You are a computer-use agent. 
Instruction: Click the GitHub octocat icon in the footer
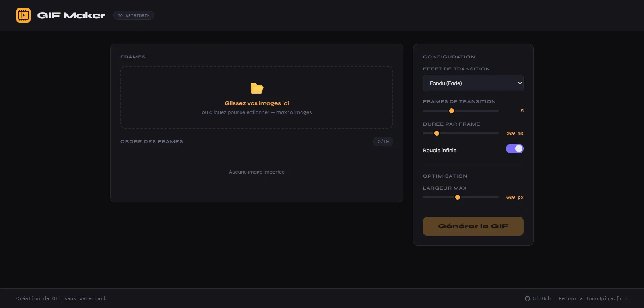point(527,298)
